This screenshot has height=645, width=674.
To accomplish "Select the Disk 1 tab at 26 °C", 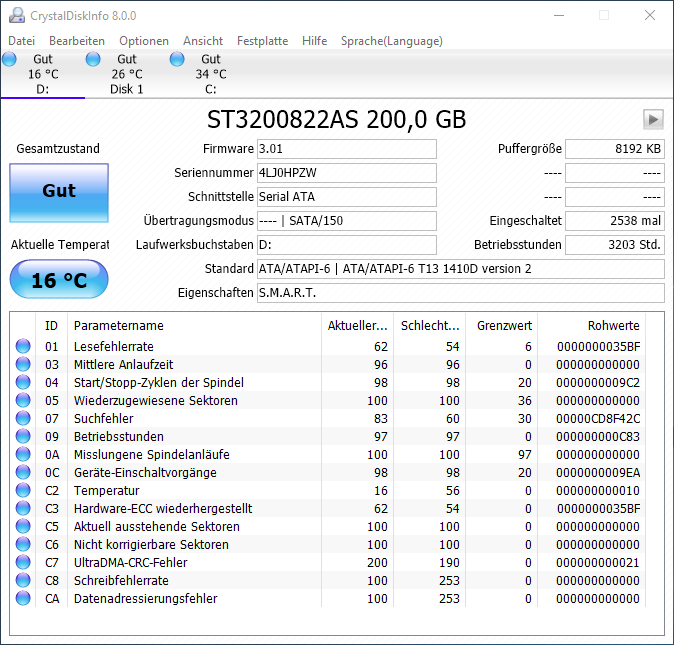I will [x=127, y=74].
